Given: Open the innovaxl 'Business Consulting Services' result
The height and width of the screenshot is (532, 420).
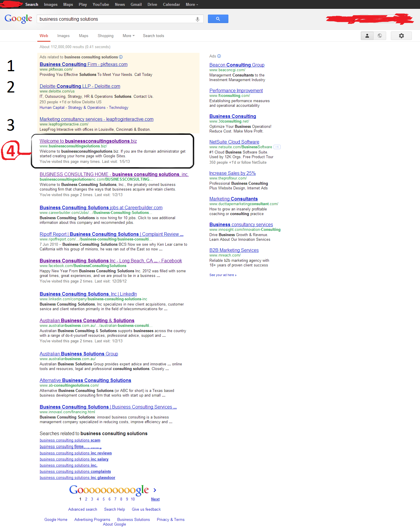Looking at the screenshot, I should click(108, 407).
